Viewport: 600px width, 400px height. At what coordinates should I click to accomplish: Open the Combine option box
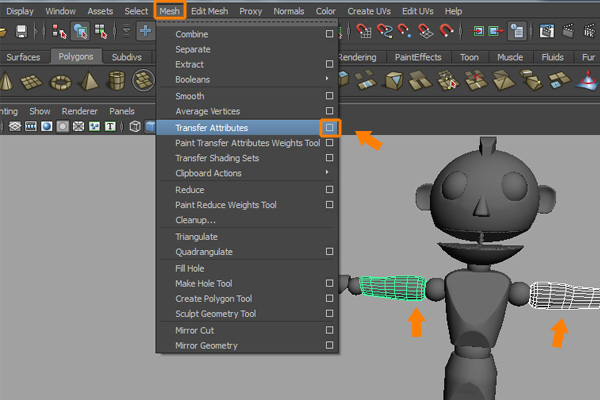[x=330, y=34]
